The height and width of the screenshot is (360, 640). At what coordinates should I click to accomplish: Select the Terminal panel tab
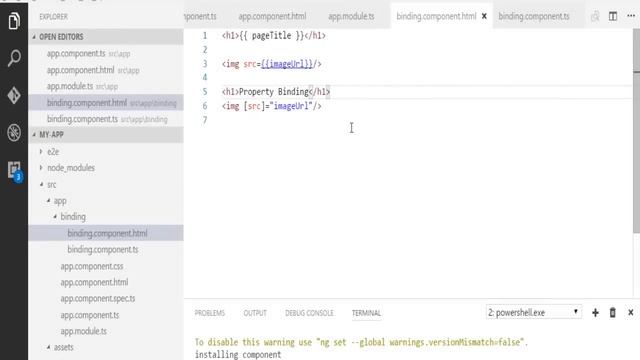point(366,313)
